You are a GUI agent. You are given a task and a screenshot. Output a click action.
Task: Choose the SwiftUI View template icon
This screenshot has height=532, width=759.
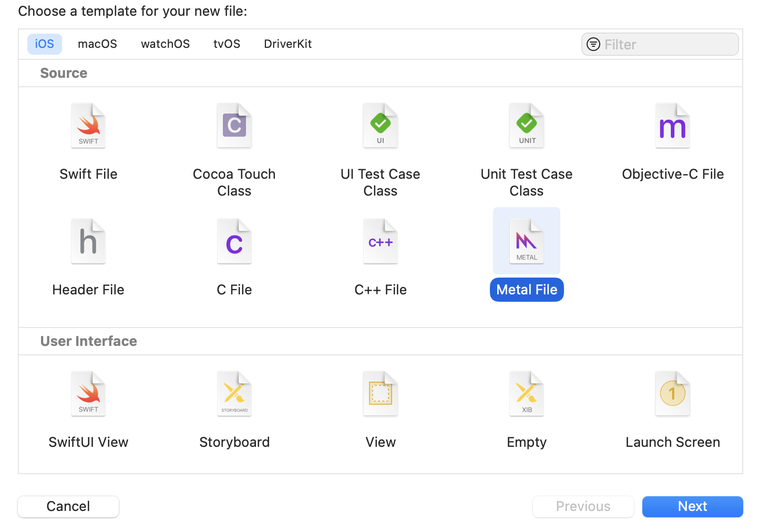click(88, 394)
